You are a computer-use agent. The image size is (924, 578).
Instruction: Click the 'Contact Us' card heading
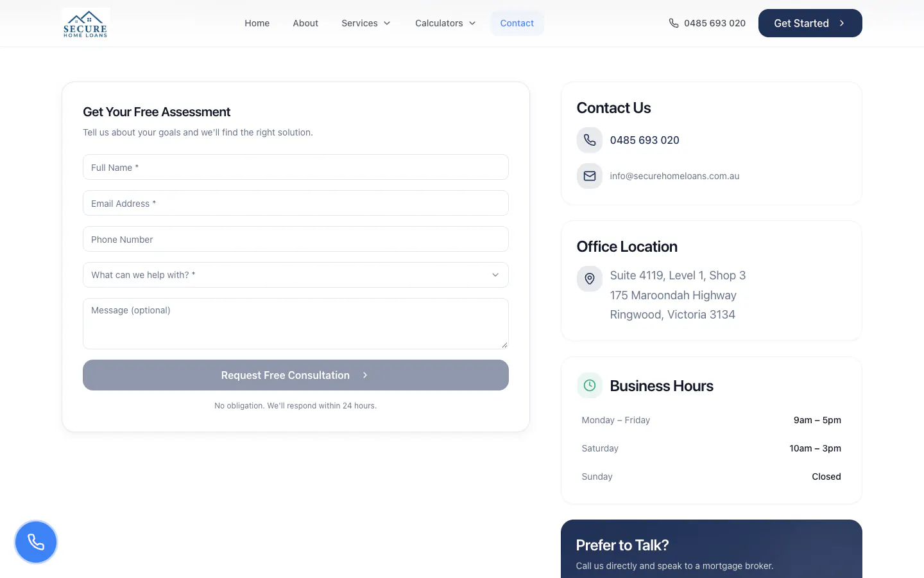coord(613,108)
